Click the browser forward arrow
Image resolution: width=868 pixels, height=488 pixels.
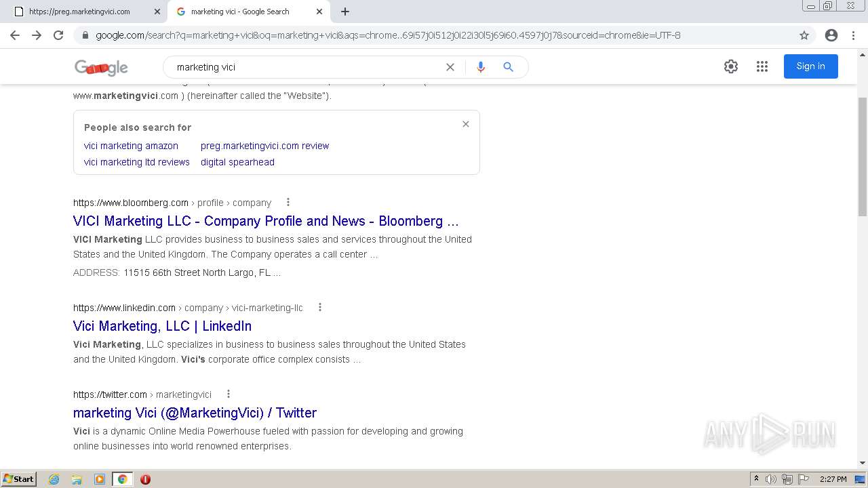click(x=37, y=35)
